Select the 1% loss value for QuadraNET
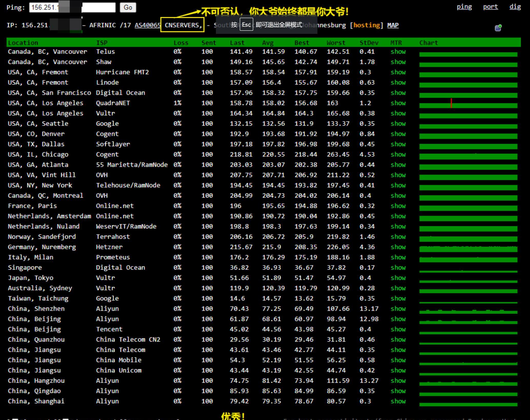This screenshot has height=420, width=530. 177,103
